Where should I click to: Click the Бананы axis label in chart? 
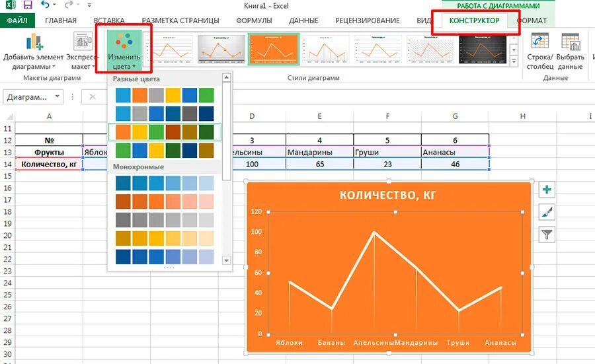(331, 343)
